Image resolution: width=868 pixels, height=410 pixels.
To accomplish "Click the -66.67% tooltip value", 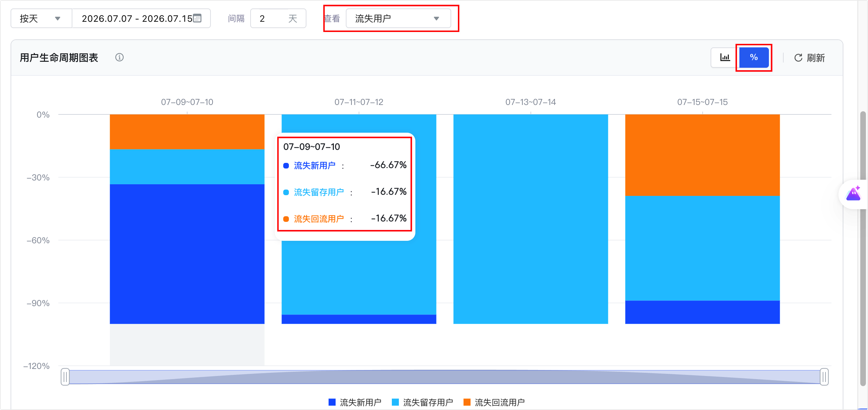I will click(388, 165).
